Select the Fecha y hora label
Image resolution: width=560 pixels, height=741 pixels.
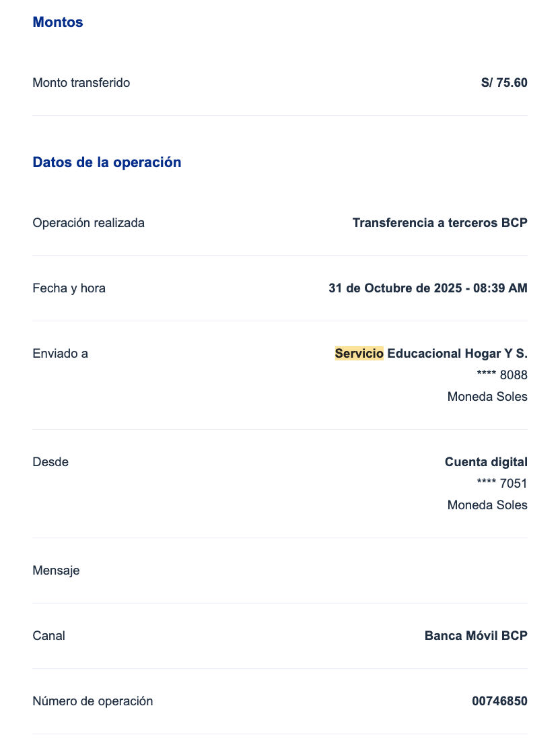coord(69,288)
